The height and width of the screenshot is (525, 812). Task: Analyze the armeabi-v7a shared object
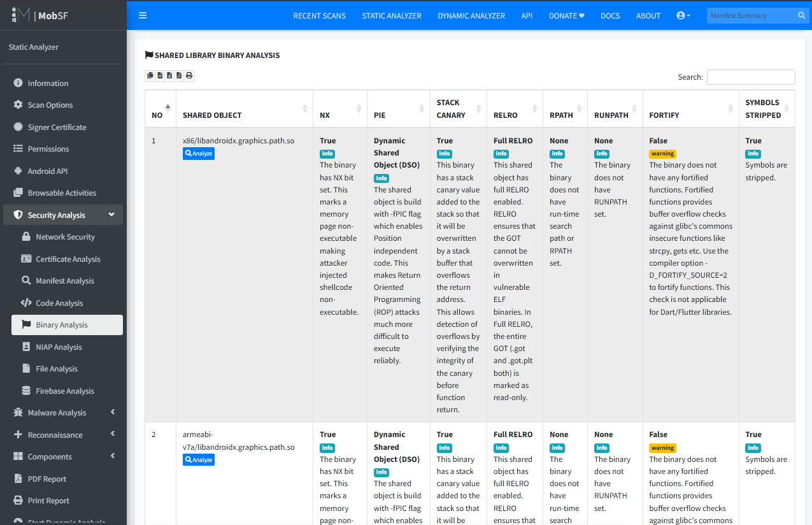click(x=199, y=460)
